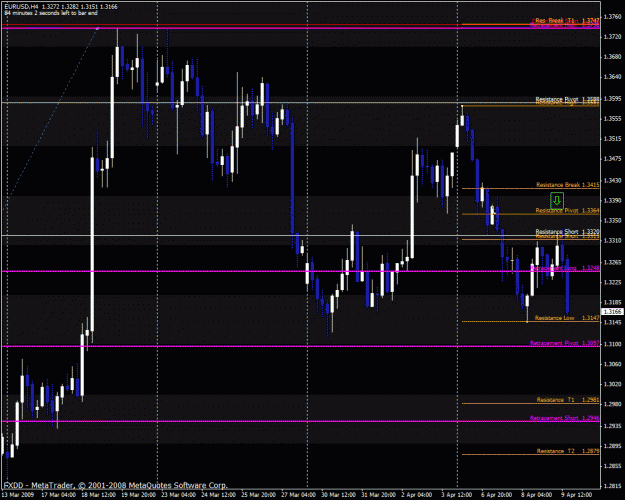Click 1.2895 on the price axis

(x=613, y=446)
